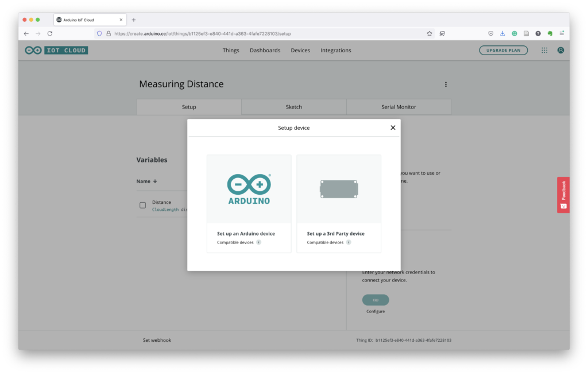Sort variables by Name column arrow
The height and width of the screenshot is (374, 588).
click(155, 181)
